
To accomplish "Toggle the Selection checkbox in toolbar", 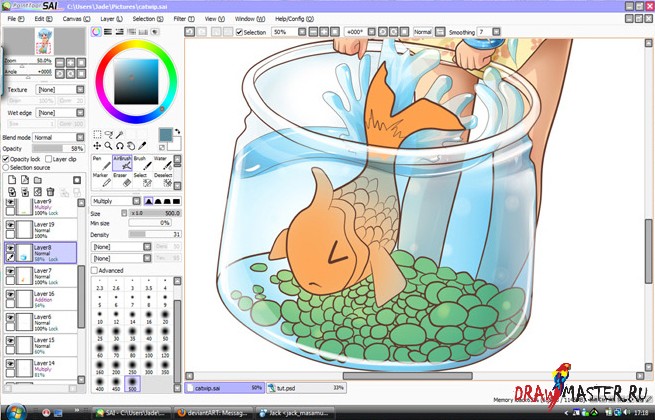I will click(x=239, y=32).
